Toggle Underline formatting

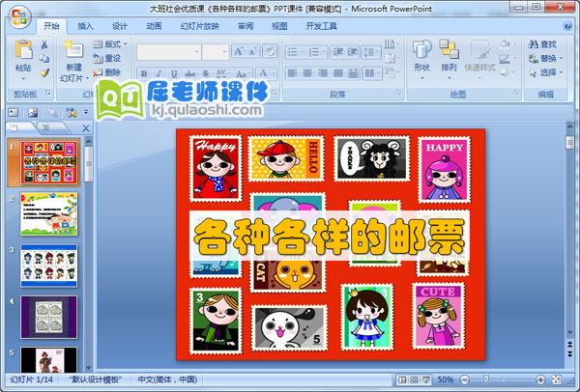click(x=174, y=73)
